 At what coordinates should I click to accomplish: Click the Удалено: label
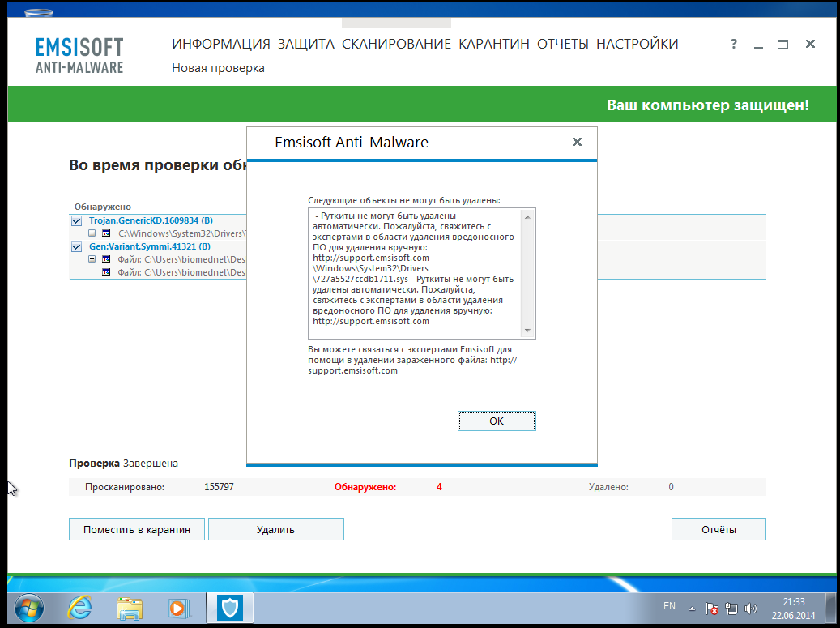tap(608, 487)
